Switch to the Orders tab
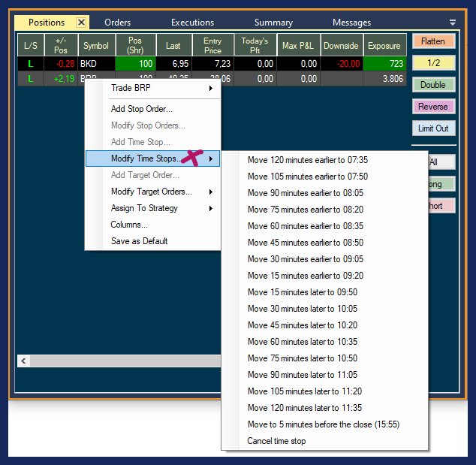 point(118,23)
